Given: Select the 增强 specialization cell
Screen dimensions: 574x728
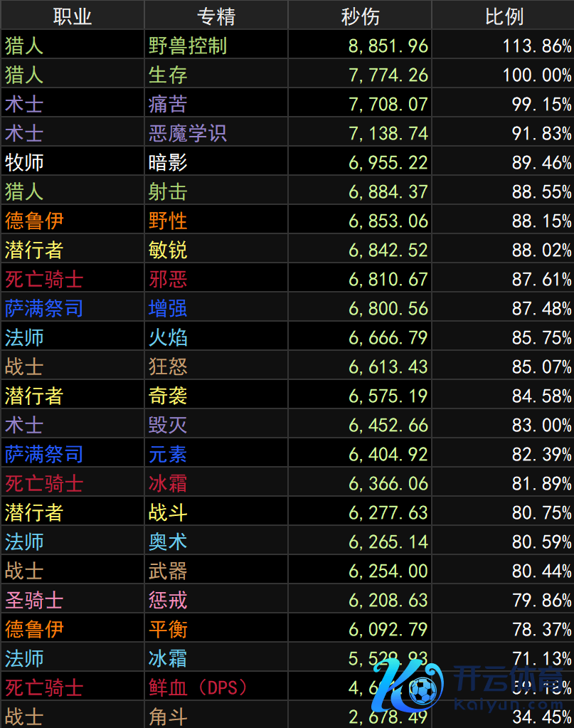Looking at the screenshot, I should (x=169, y=308).
